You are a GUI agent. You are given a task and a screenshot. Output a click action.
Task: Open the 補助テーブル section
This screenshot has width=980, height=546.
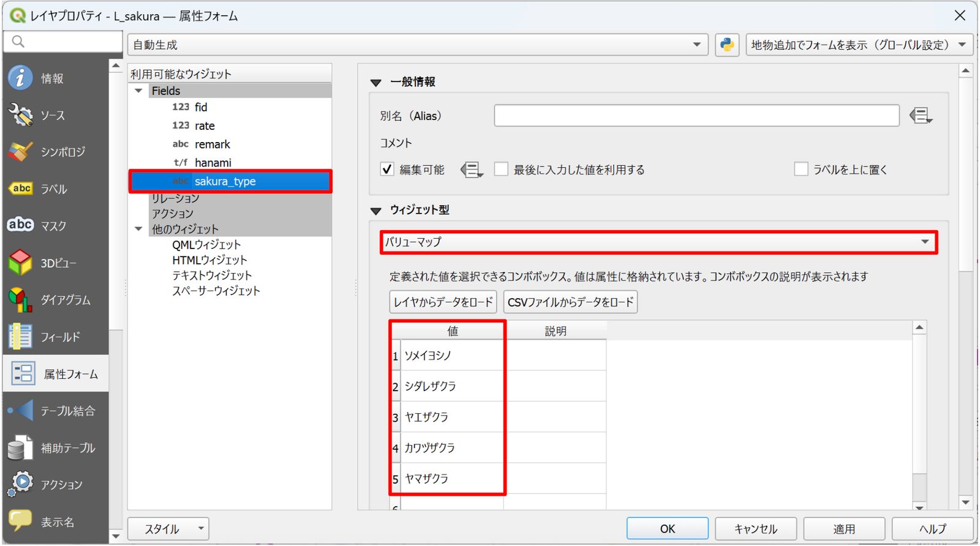55,448
